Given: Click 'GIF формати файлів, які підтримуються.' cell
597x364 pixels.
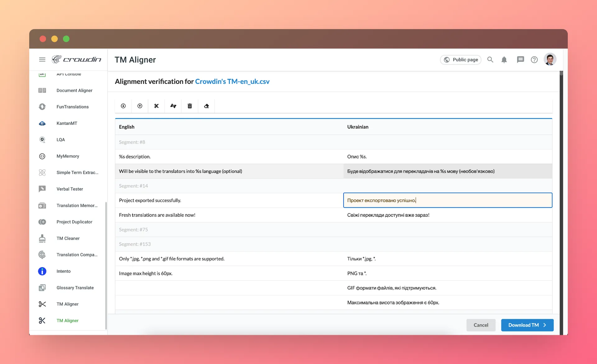Looking at the screenshot, I should click(x=448, y=288).
